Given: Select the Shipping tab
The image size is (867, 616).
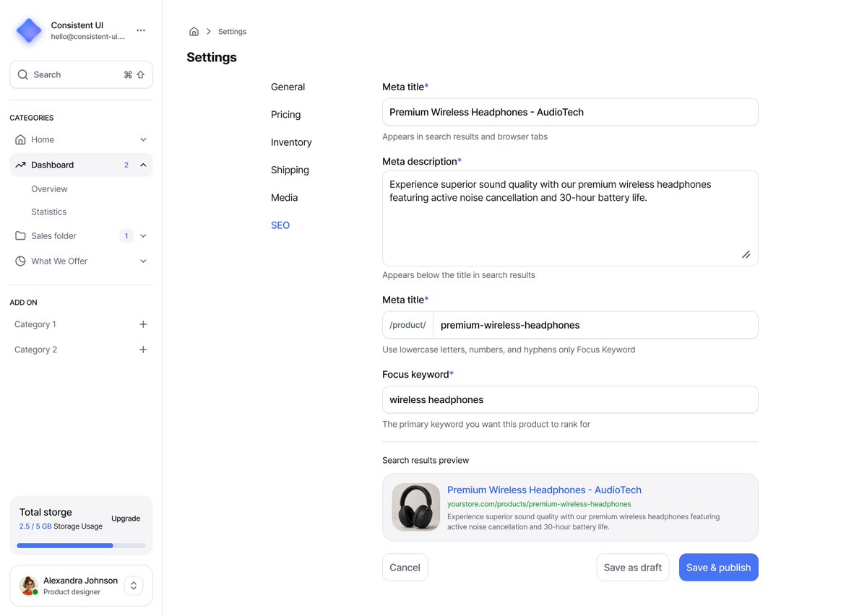Looking at the screenshot, I should pos(290,170).
